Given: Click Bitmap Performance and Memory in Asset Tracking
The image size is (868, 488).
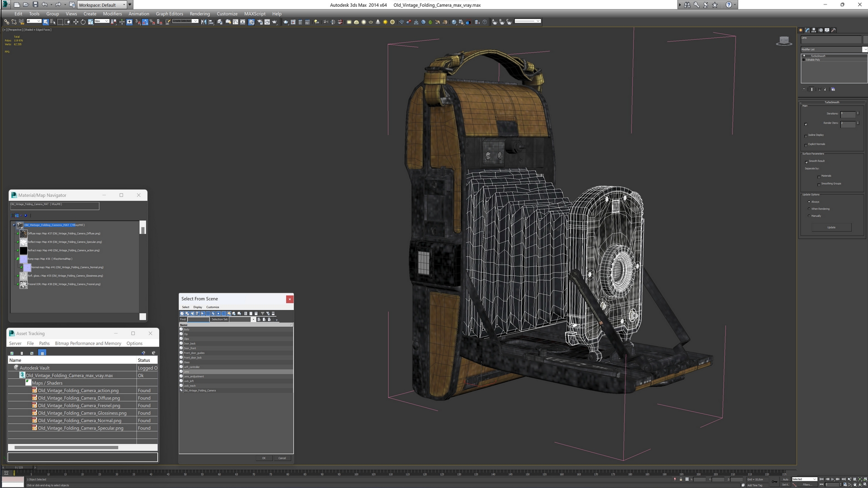Looking at the screenshot, I should (x=88, y=343).
